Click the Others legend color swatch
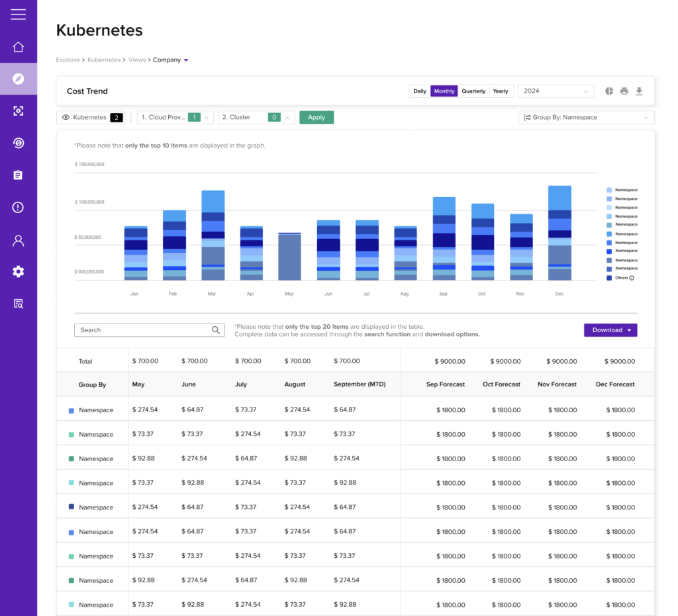Viewport: 678px width, 616px height. tap(609, 278)
